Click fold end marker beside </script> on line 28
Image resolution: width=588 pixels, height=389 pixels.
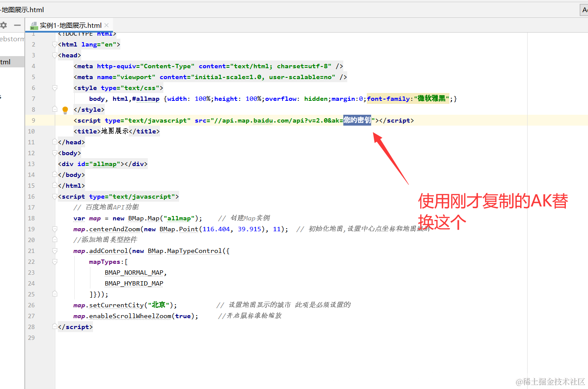(55, 327)
